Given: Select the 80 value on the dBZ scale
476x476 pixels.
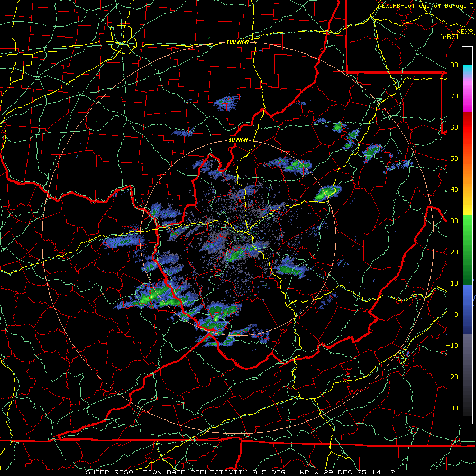Looking at the screenshot, I should [x=454, y=65].
